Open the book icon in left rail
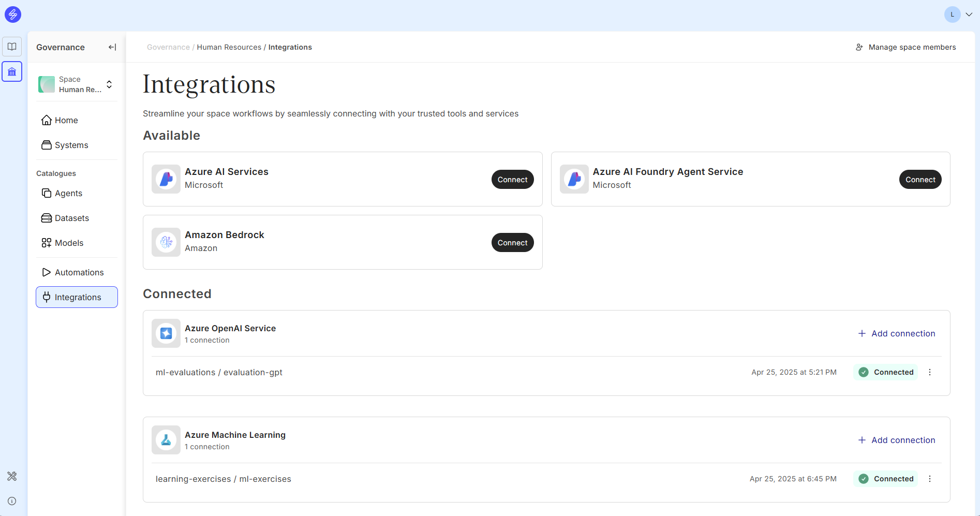 pyautogui.click(x=12, y=47)
